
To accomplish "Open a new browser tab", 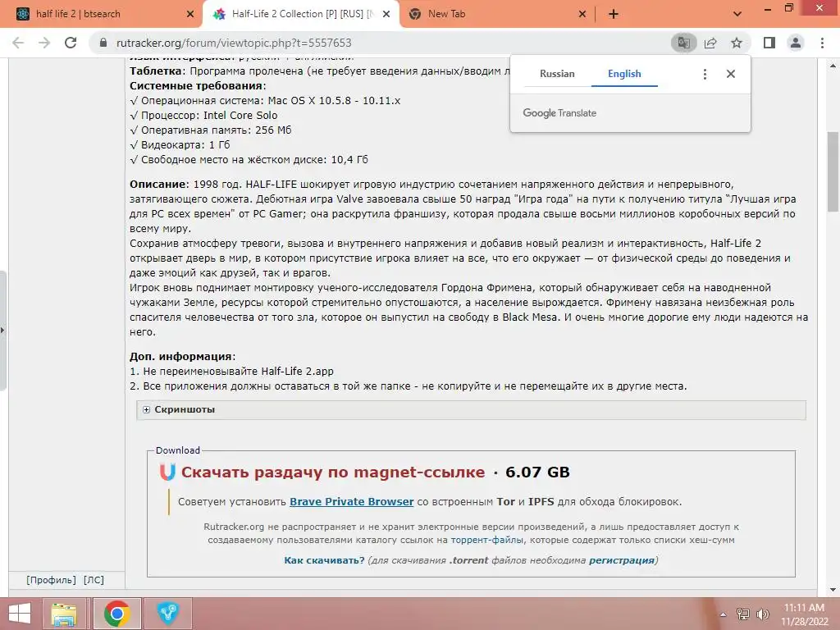I will [614, 14].
